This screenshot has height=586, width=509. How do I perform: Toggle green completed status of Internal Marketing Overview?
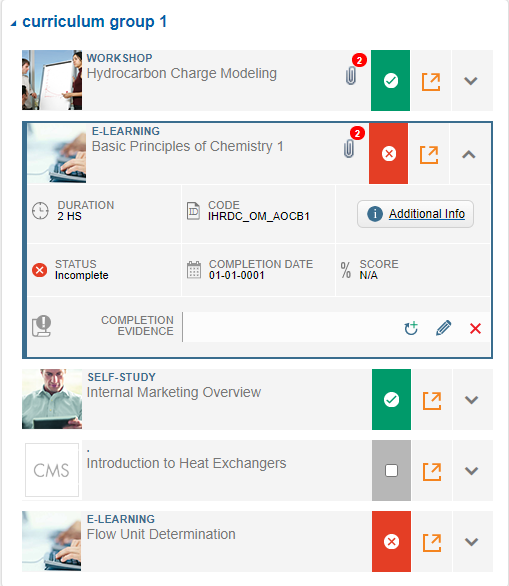point(391,400)
